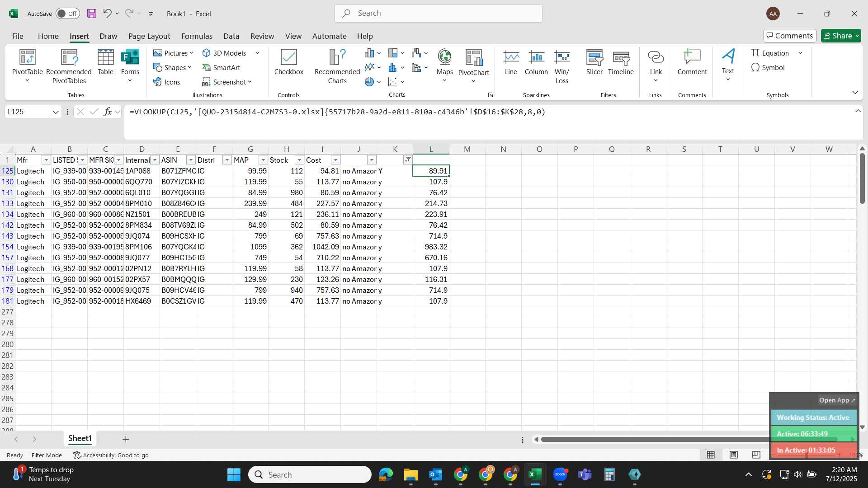Add a new sheet with plus button
Image resolution: width=868 pixels, height=488 pixels.
(126, 439)
